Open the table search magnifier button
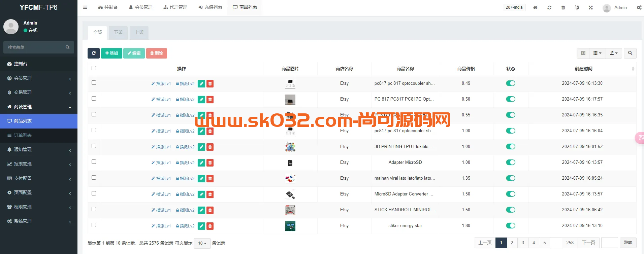 pos(630,53)
